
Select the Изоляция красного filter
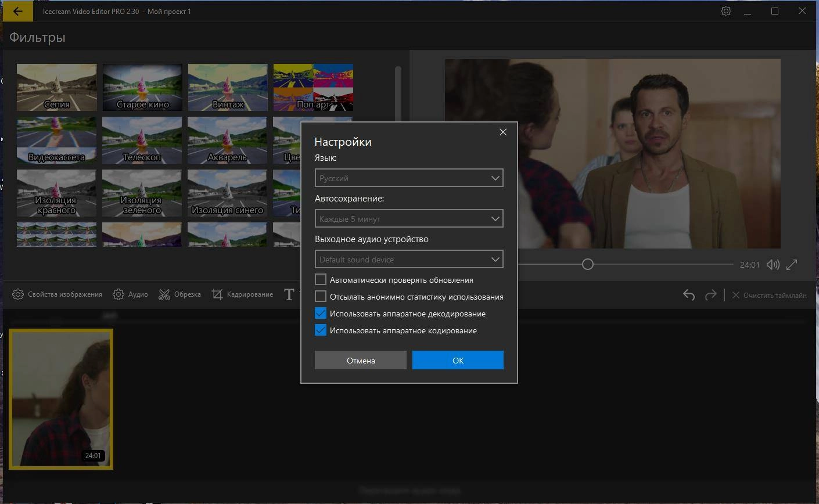57,193
